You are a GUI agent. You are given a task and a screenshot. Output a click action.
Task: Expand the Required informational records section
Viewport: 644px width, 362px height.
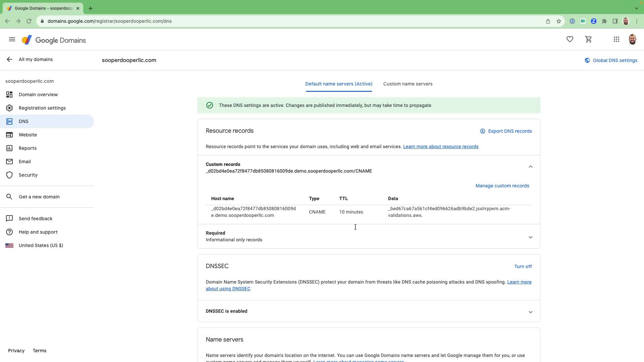530,237
